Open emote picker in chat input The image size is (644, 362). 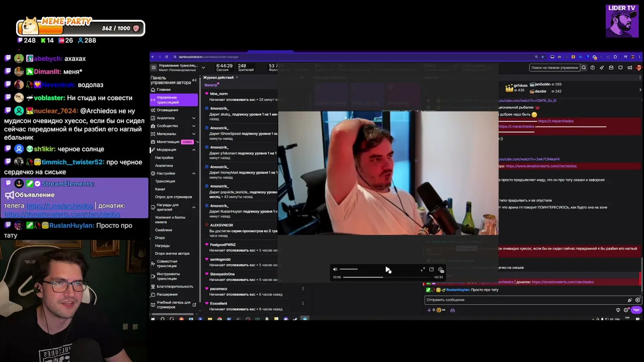pos(637,300)
